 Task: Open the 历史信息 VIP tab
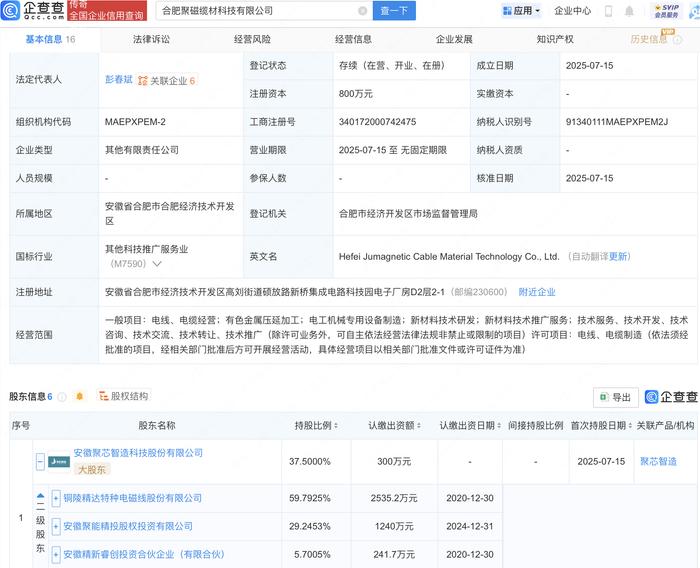pos(649,39)
